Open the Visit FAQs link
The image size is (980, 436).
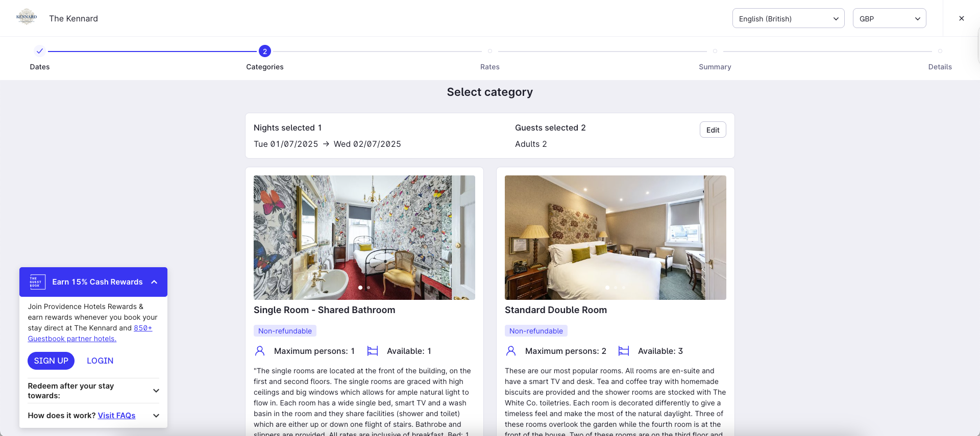pyautogui.click(x=116, y=416)
